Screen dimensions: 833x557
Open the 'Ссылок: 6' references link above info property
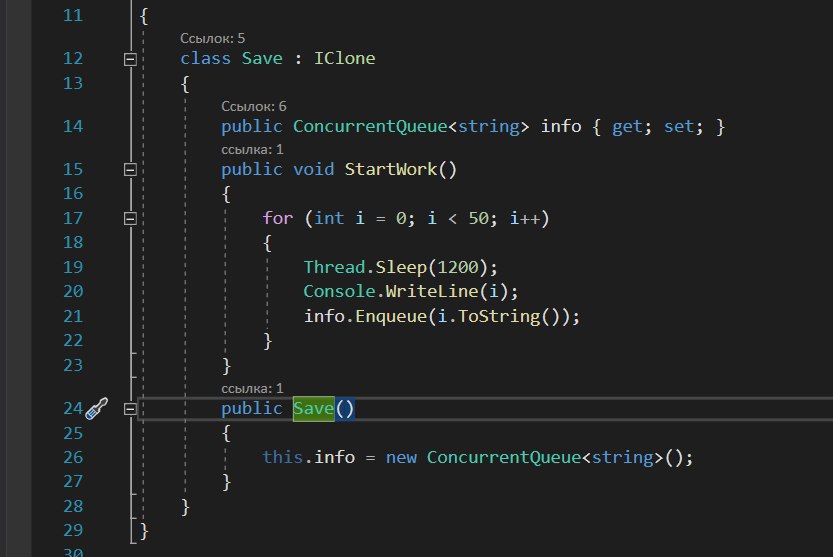pyautogui.click(x=254, y=106)
